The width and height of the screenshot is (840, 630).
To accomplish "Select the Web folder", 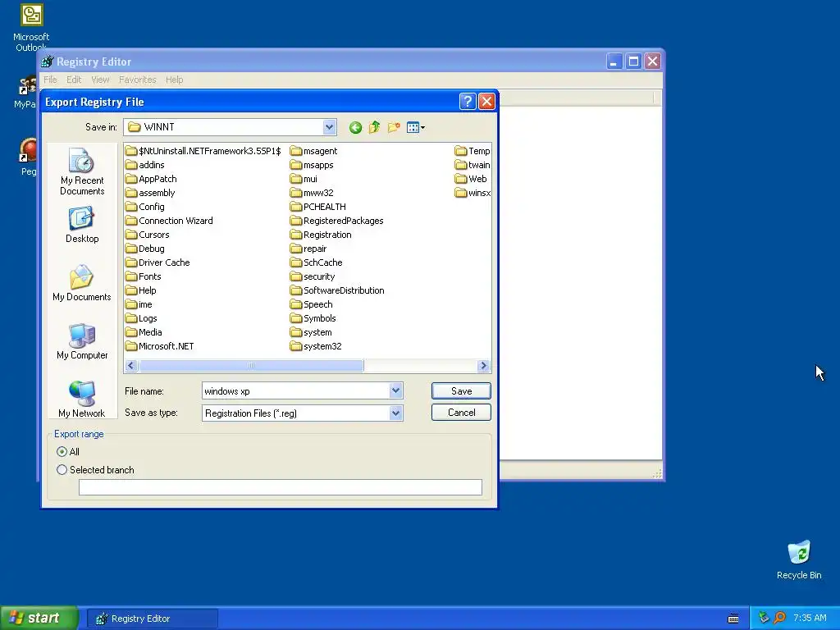I will pyautogui.click(x=471, y=179).
